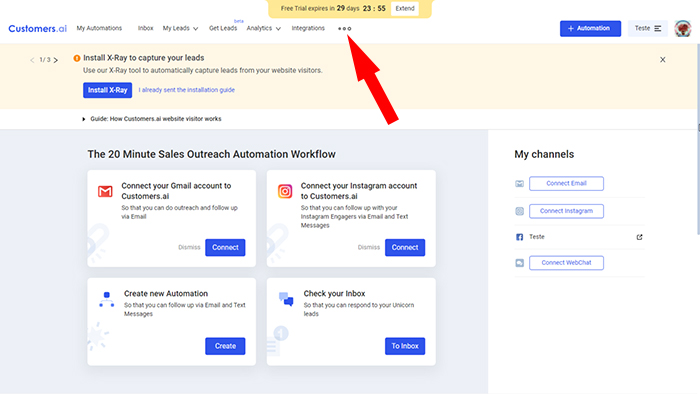The width and height of the screenshot is (700, 394).
Task: Click the Install X-Ray to capture your leads heading
Action: tap(144, 58)
